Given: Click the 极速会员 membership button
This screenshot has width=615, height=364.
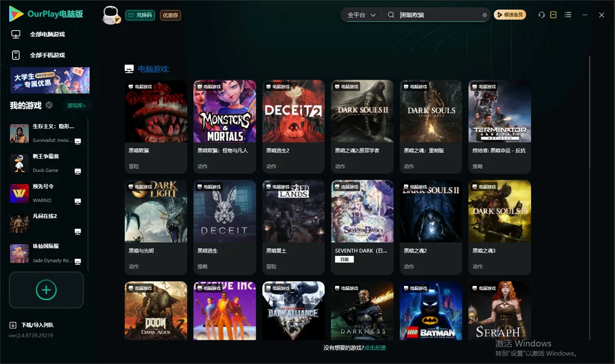Looking at the screenshot, I should 510,15.
